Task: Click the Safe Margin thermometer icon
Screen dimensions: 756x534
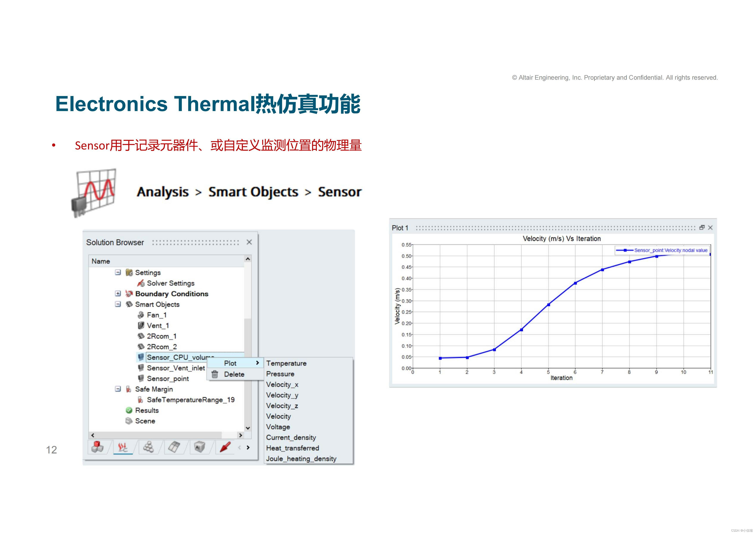Action: point(129,389)
